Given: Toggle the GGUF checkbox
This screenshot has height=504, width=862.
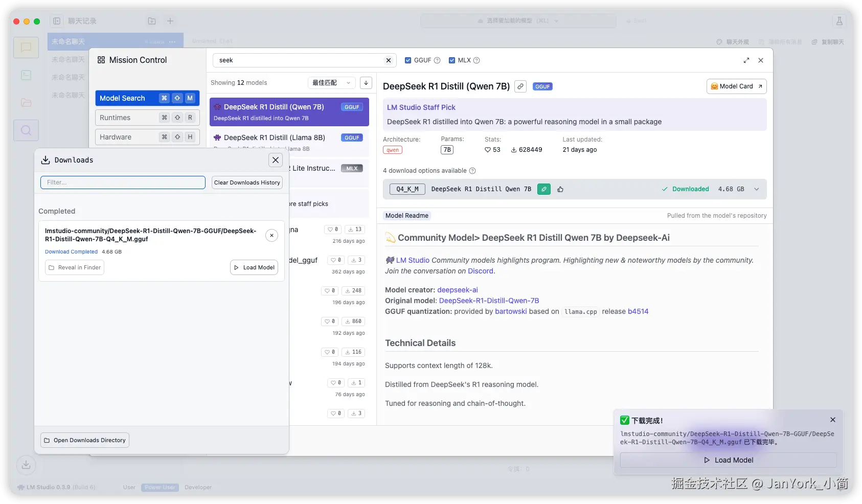Looking at the screenshot, I should [408, 60].
